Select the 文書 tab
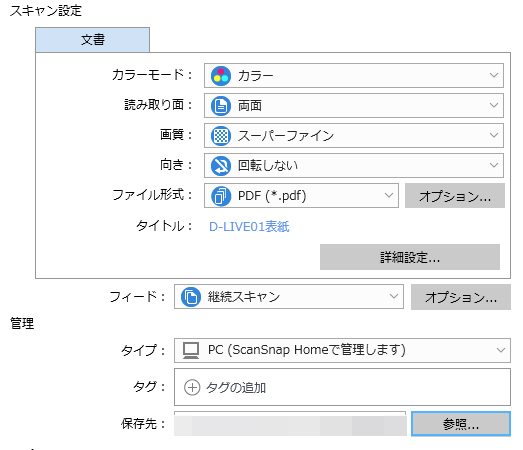The image size is (523, 450). pyautogui.click(x=92, y=40)
